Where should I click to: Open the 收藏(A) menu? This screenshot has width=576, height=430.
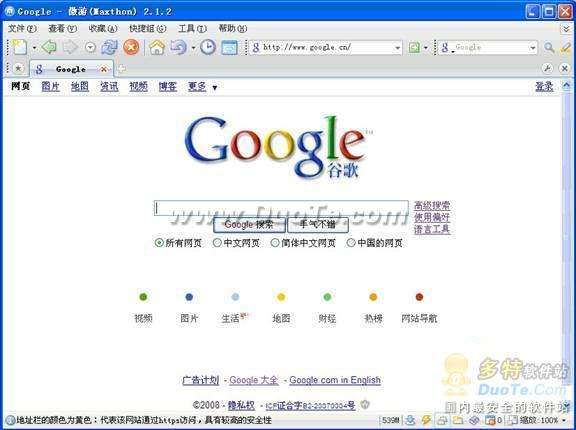coord(103,28)
